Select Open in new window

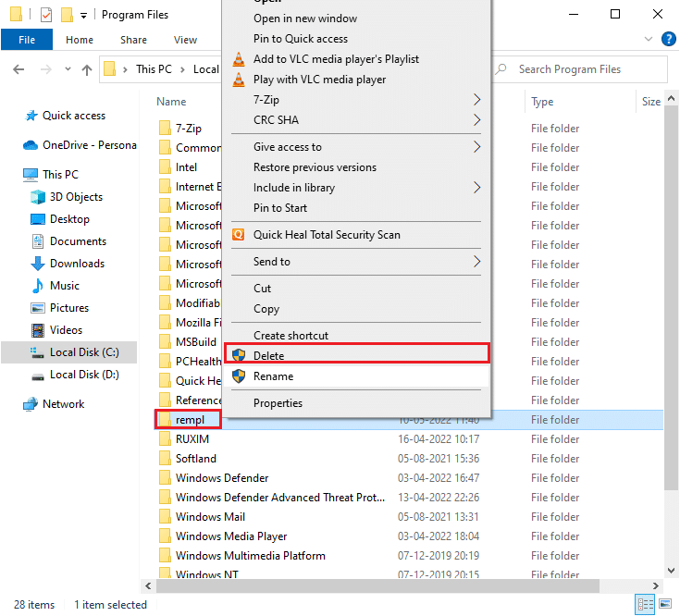click(x=357, y=18)
